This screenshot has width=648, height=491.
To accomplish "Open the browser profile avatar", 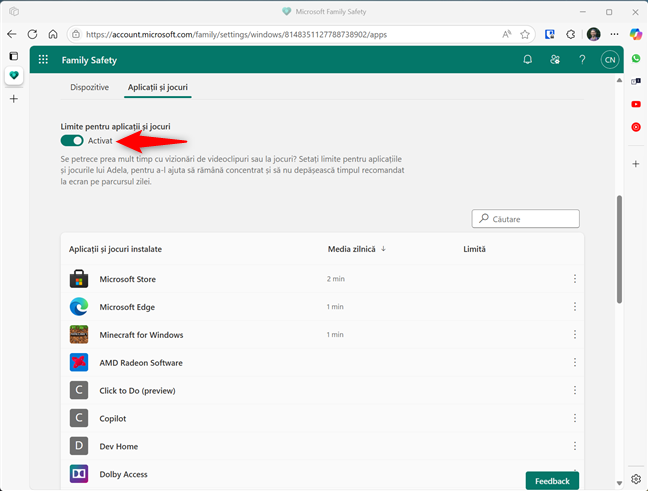I will (x=593, y=34).
